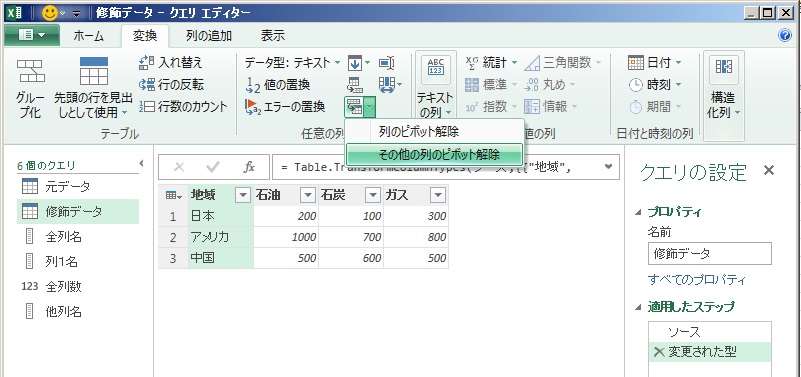The height and width of the screenshot is (377, 801).
Task: Click the 三角関数 trigonometry icon
Action: point(532,63)
